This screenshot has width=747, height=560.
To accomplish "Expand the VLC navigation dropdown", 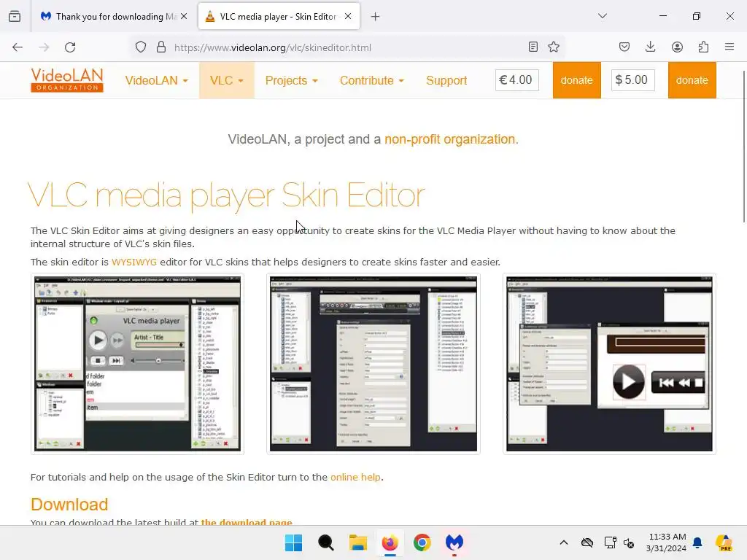I will [227, 80].
